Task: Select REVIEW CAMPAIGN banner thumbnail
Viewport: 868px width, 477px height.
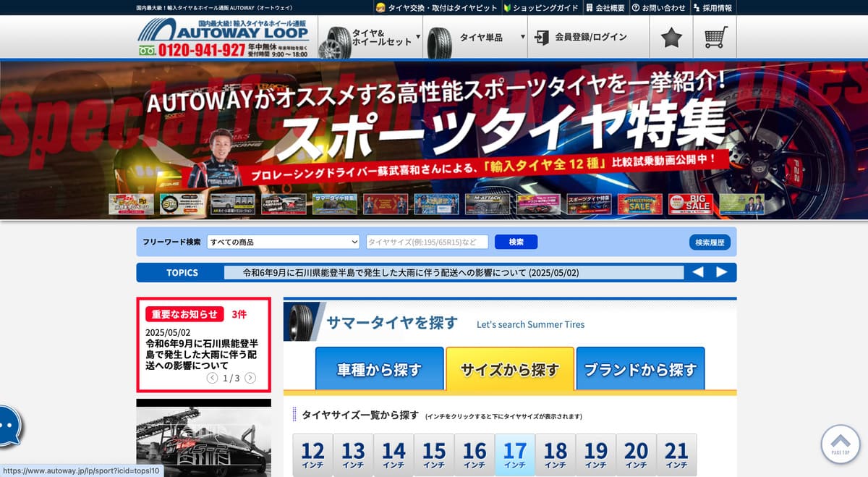Action: tap(284, 204)
